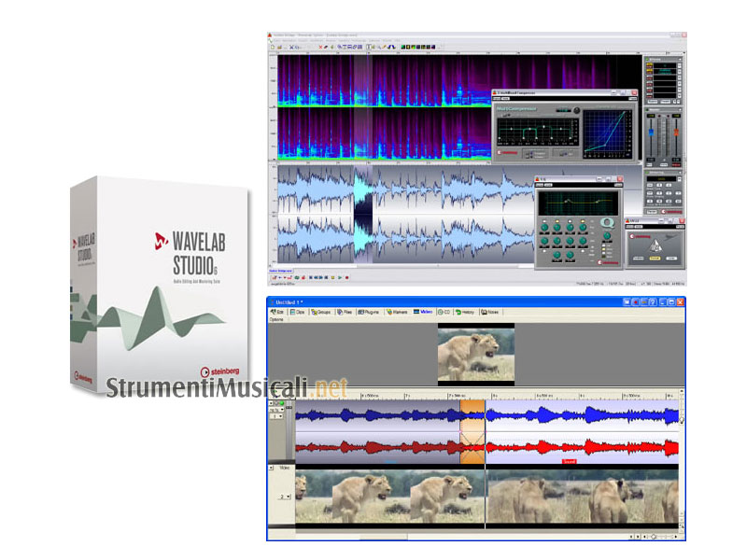Viewport: 747px width, 560px height.
Task: Click the StrumentiMusicali.net watermark link
Action: pyautogui.click(x=225, y=387)
